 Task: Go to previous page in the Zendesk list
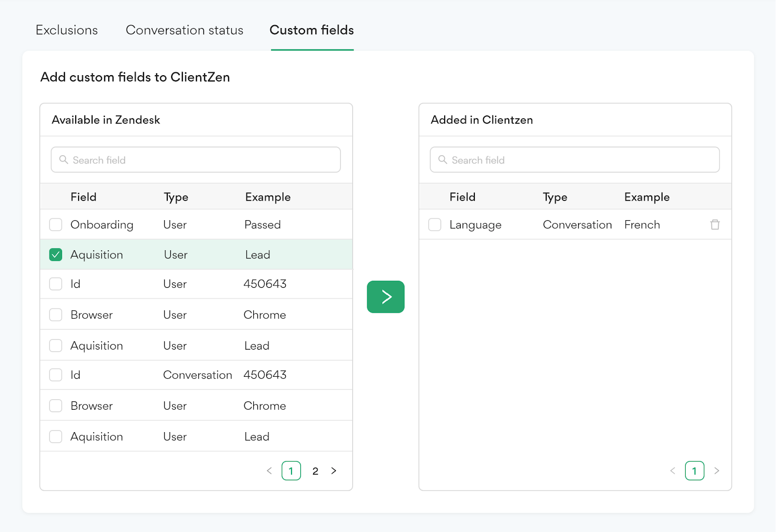269,471
